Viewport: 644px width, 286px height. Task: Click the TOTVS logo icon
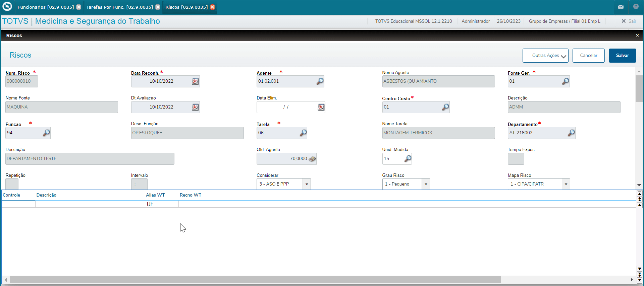coord(7,7)
